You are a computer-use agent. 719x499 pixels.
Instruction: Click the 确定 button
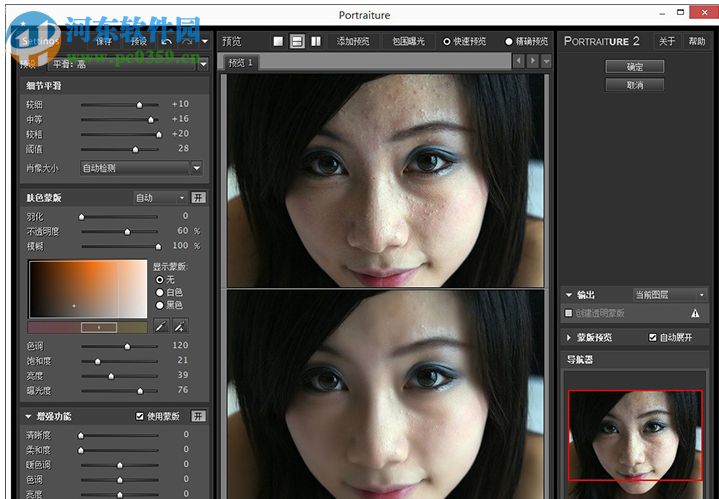pos(635,67)
